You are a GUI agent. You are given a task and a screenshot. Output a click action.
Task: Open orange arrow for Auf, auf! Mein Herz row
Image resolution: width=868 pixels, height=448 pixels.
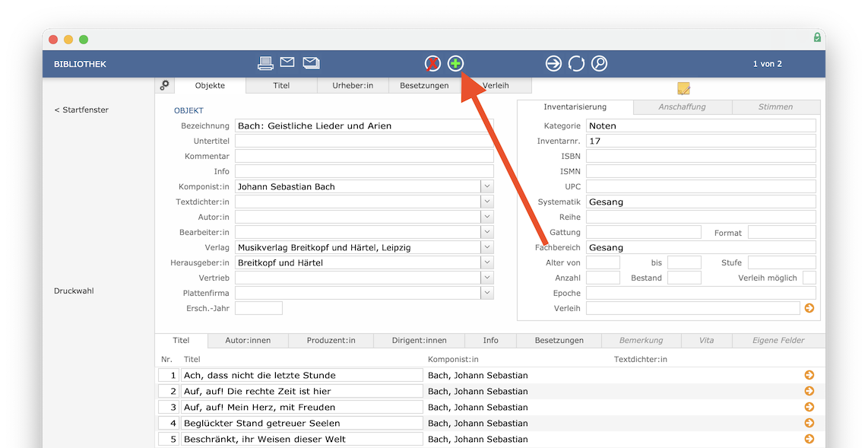point(809,407)
